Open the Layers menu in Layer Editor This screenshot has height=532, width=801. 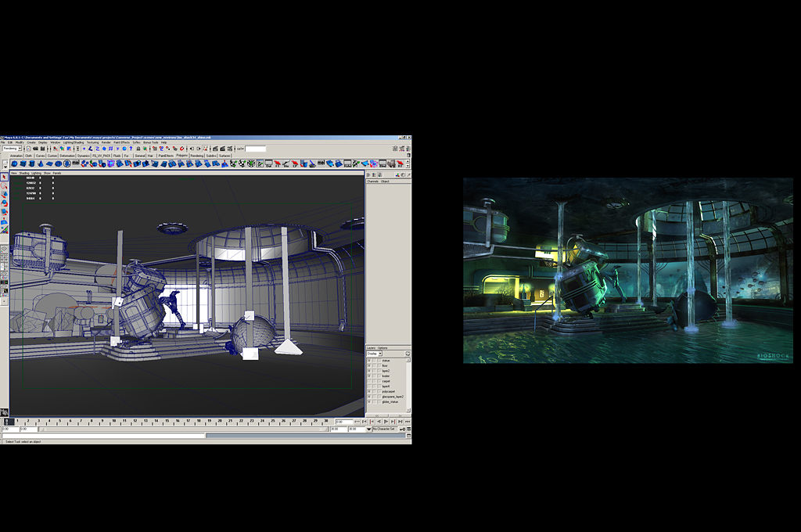pyautogui.click(x=371, y=348)
